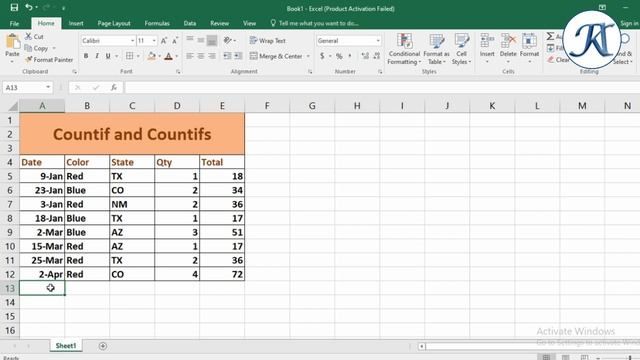Click the Paste clipboard icon
640x360 pixels.
tap(12, 41)
